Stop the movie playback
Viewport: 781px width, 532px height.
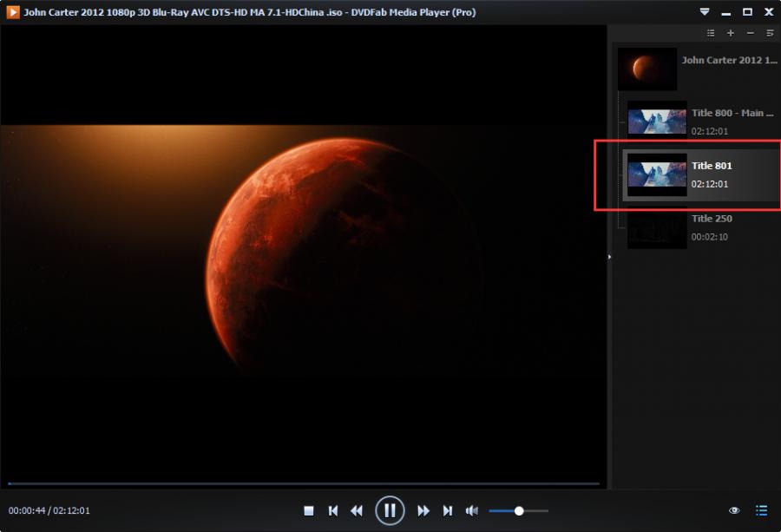(x=308, y=511)
